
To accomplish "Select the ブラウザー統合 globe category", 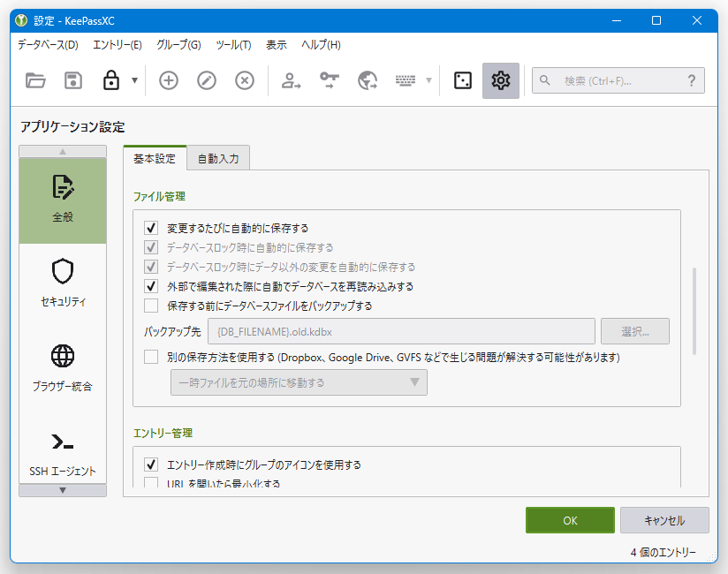I will pyautogui.click(x=63, y=368).
